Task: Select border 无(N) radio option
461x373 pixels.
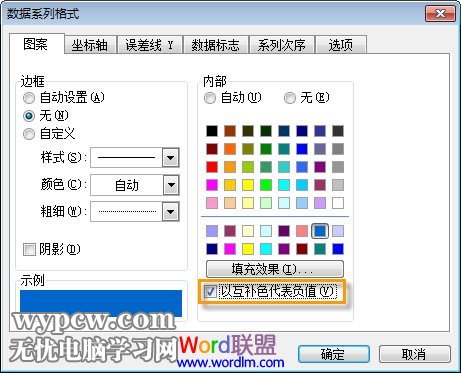Action: pos(46,116)
